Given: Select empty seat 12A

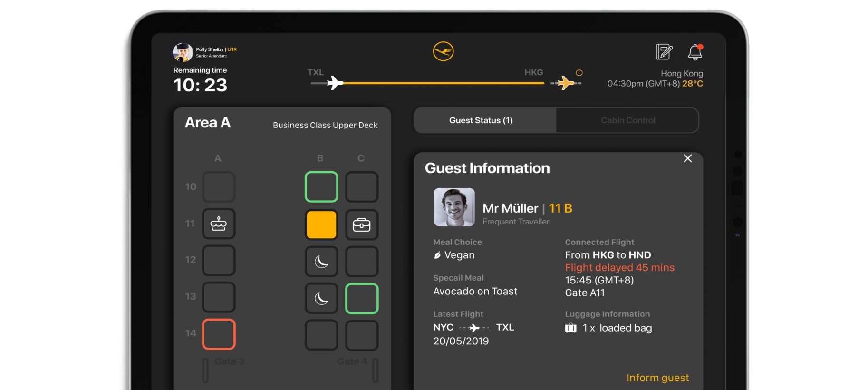Looking at the screenshot, I should coord(219,260).
